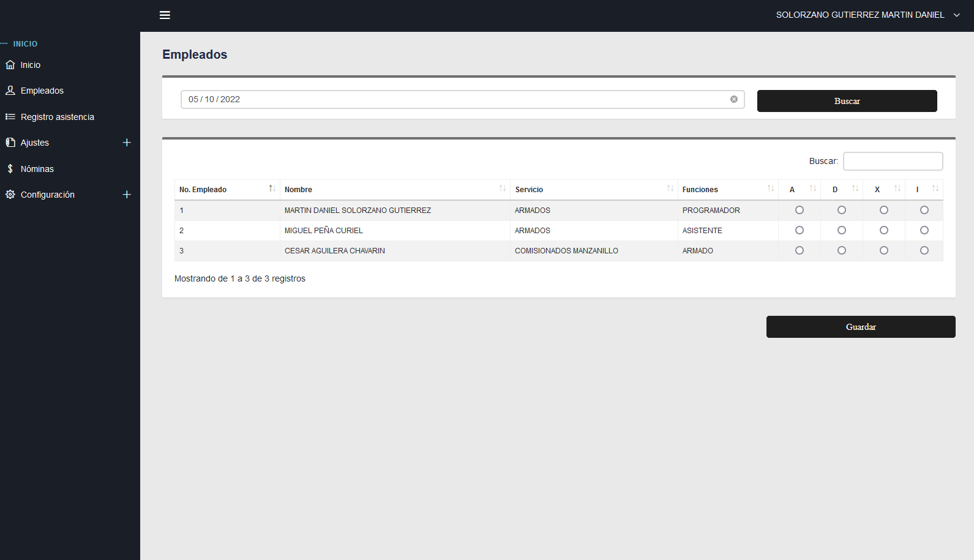The height and width of the screenshot is (560, 974).
Task: Click the name CESAR AGUILERA CHAVARIN
Action: [x=335, y=251]
